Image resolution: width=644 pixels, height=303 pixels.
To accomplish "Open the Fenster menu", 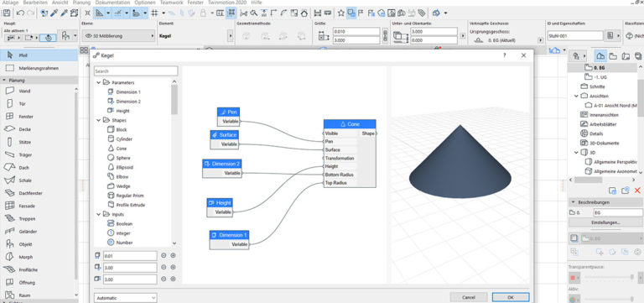I will (195, 3).
